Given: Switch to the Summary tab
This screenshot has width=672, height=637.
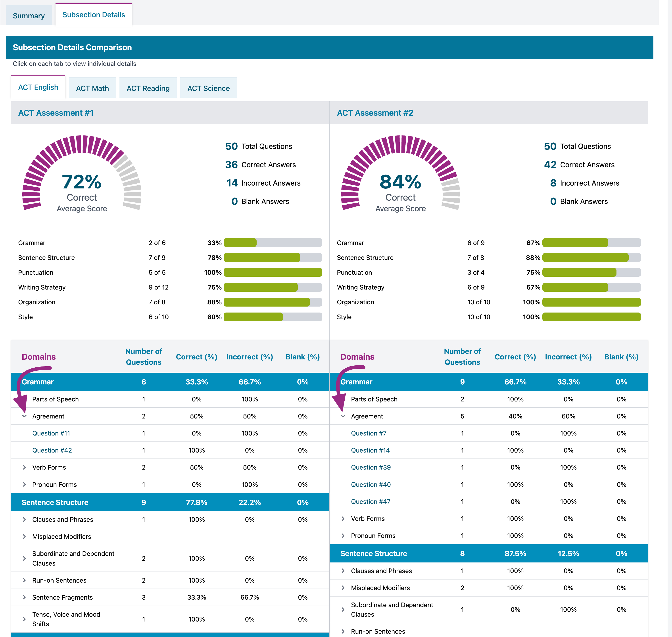Looking at the screenshot, I should click(x=29, y=16).
